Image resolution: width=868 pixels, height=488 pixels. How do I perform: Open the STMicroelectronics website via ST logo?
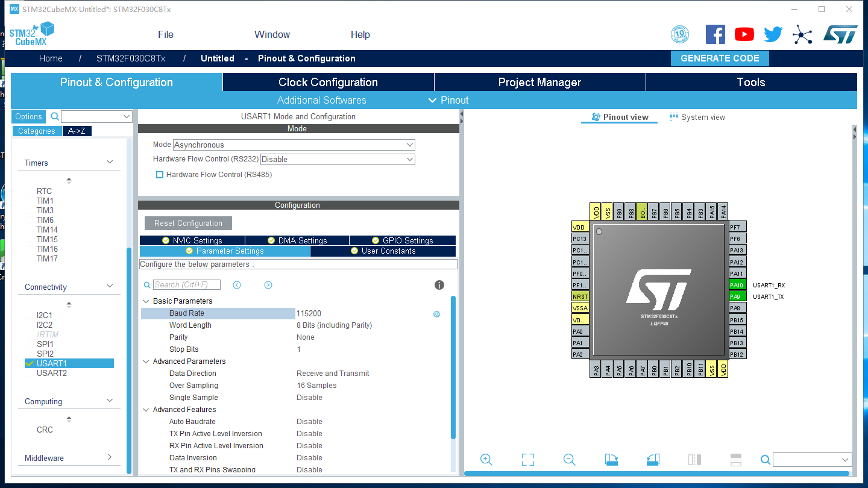(x=840, y=34)
